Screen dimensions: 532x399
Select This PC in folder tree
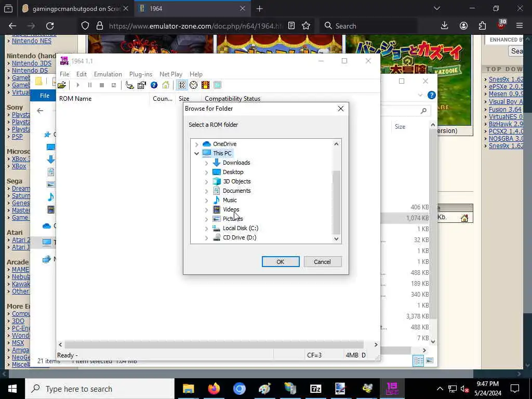point(222,153)
